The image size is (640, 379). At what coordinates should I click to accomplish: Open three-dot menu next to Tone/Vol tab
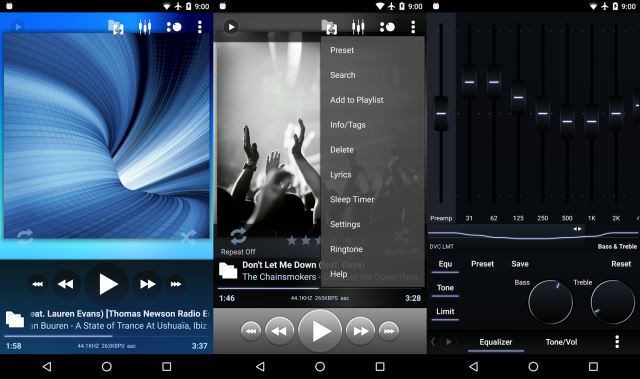pyautogui.click(x=617, y=341)
